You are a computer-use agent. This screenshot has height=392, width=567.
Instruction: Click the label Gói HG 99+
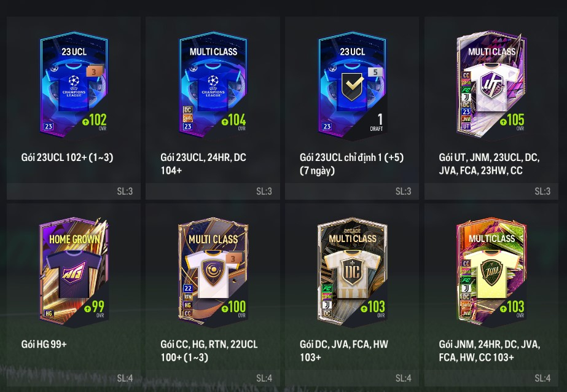[44, 344]
